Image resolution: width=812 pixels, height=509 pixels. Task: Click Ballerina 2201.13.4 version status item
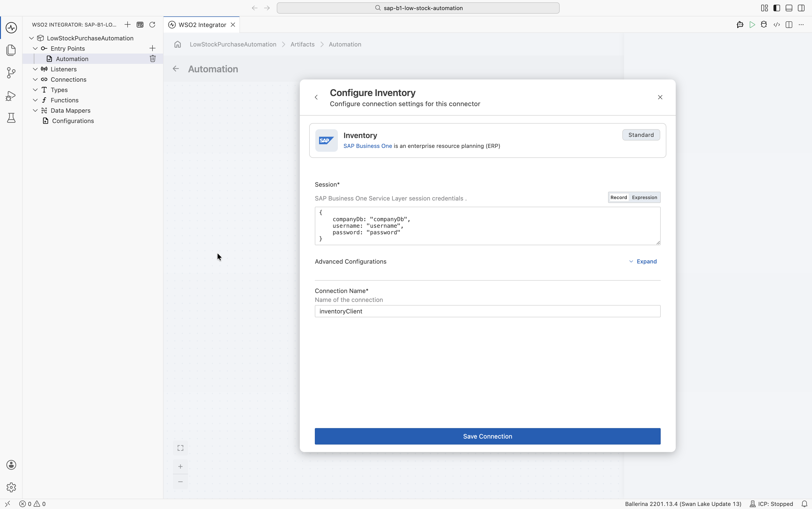683,504
